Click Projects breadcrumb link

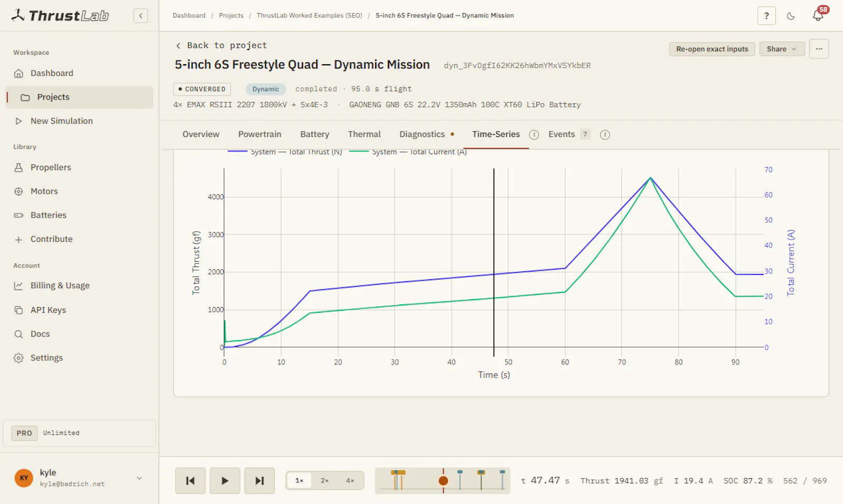231,15
